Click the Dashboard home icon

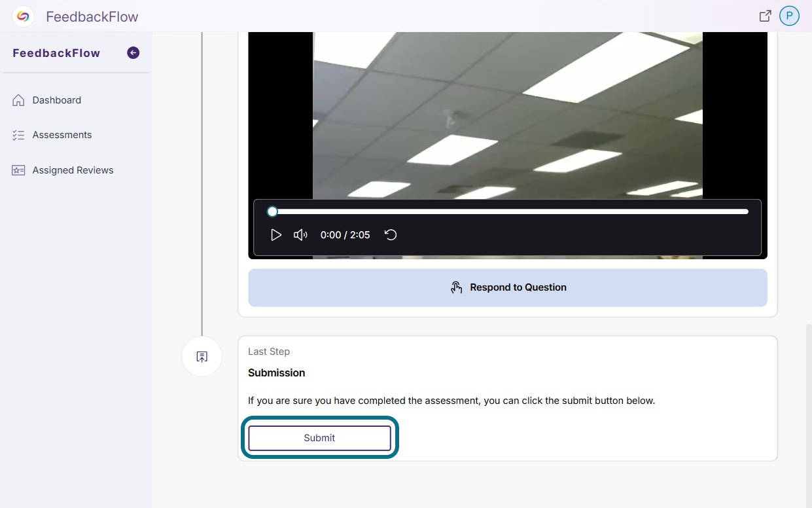point(18,100)
